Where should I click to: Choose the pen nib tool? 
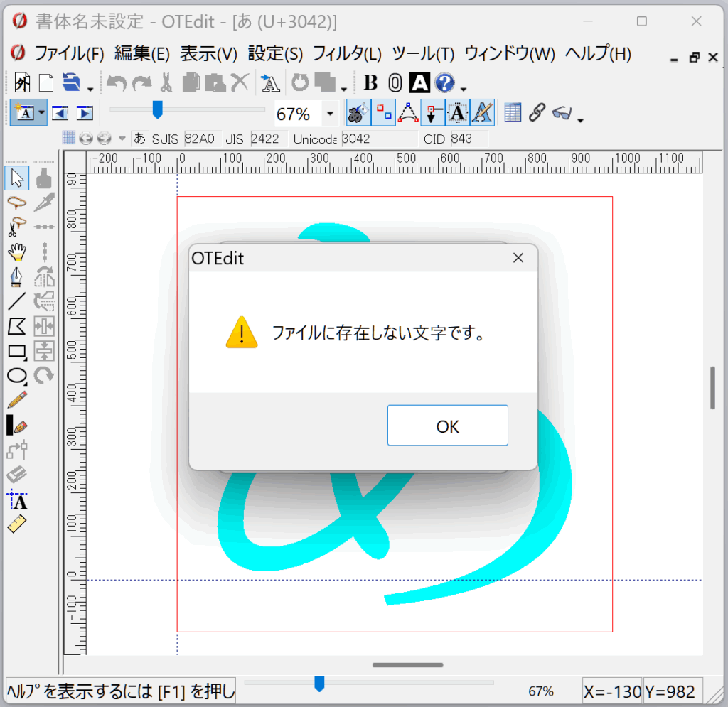pyautogui.click(x=16, y=276)
